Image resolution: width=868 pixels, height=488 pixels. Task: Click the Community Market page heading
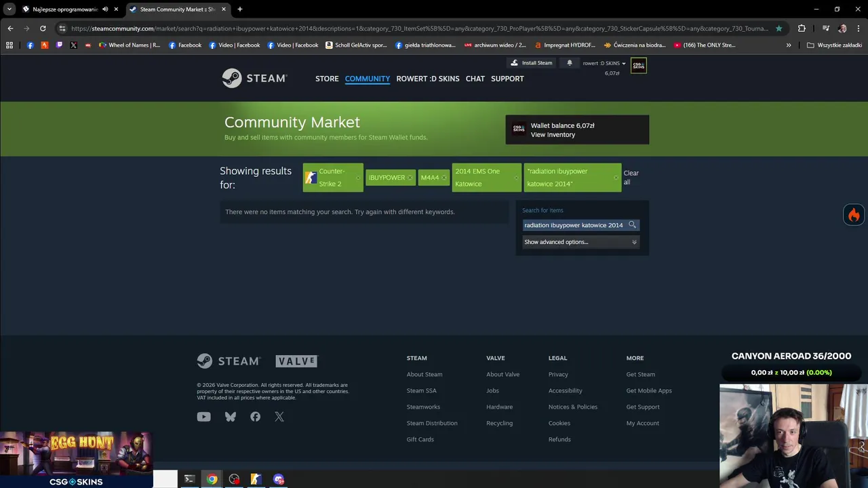(292, 122)
